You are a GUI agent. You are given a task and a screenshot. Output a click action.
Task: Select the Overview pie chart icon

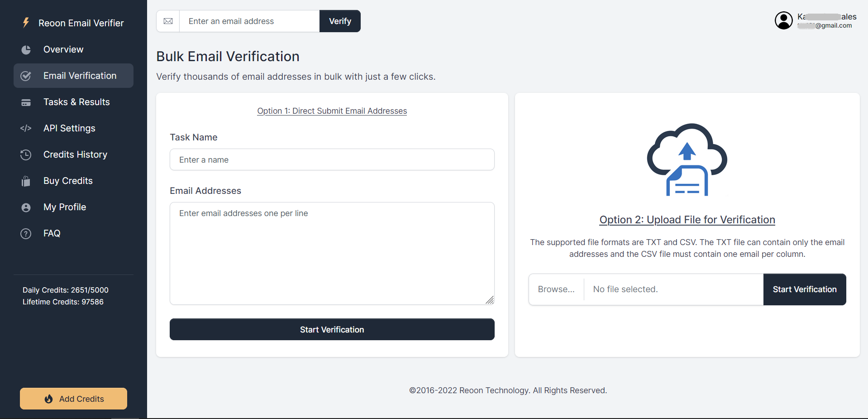(26, 50)
